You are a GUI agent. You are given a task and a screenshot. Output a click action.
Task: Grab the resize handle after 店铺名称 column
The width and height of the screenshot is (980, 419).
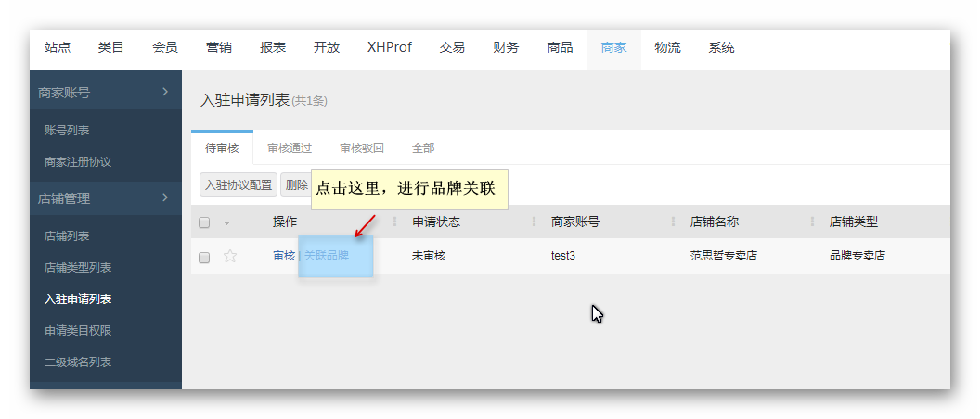pyautogui.click(x=813, y=222)
